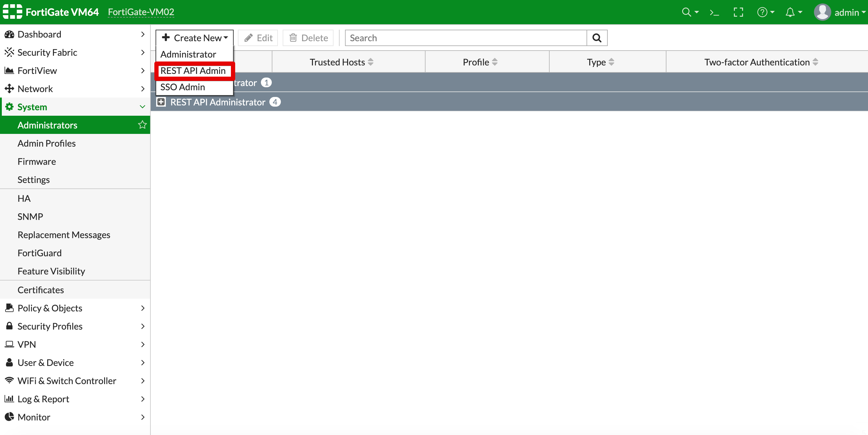
Task: Open the help question mark menu
Action: [765, 12]
